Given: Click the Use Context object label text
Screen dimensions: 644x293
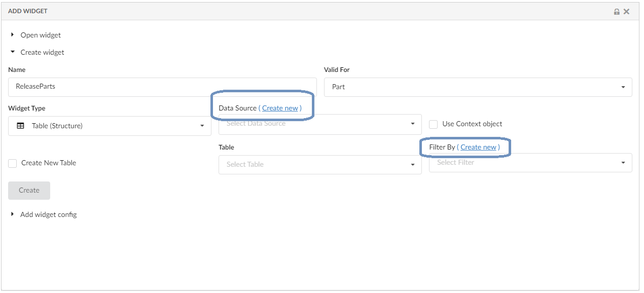Looking at the screenshot, I should tap(472, 124).
